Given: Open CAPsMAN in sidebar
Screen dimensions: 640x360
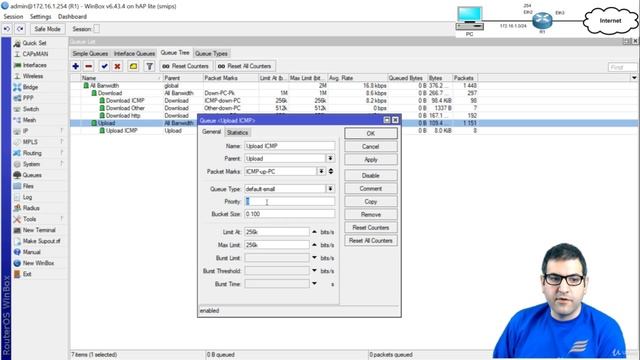Looking at the screenshot, I should click(35, 54).
